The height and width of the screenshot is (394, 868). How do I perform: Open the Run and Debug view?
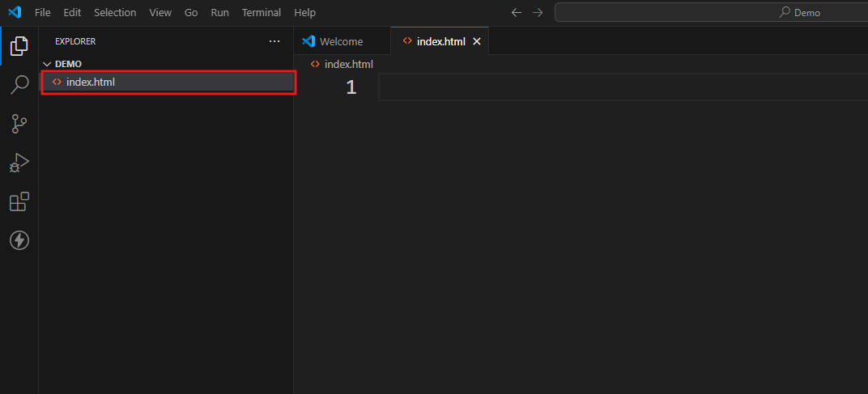(x=19, y=163)
